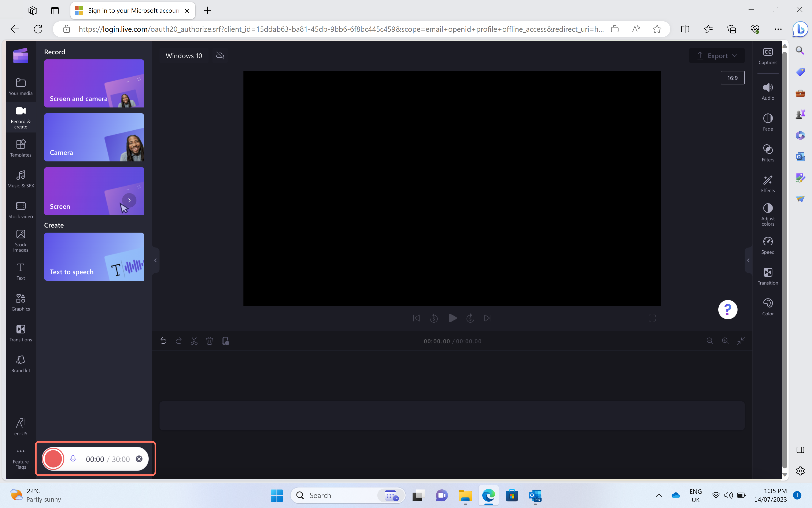812x508 pixels.
Task: Open File Explorer from taskbar
Action: pos(465,495)
